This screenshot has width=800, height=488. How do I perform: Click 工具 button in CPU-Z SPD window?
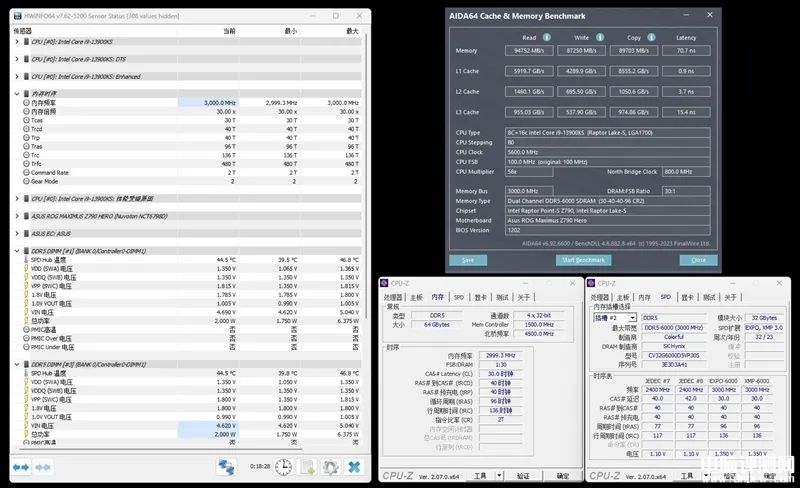687,476
